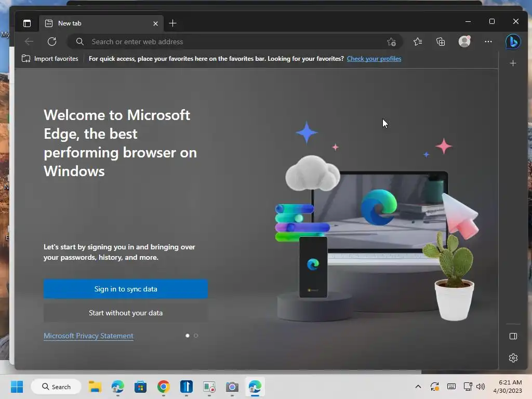Select the second page indicator dot
The height and width of the screenshot is (399, 532).
(196, 336)
